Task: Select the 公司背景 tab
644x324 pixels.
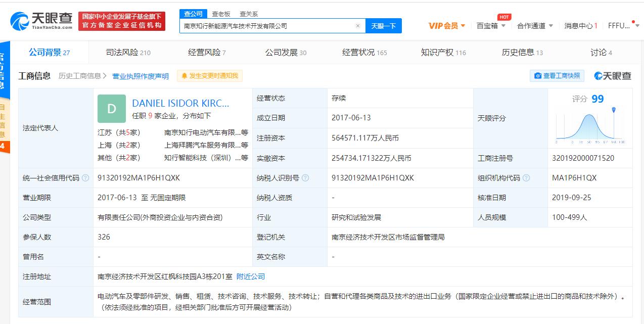Action: pyautogui.click(x=50, y=53)
